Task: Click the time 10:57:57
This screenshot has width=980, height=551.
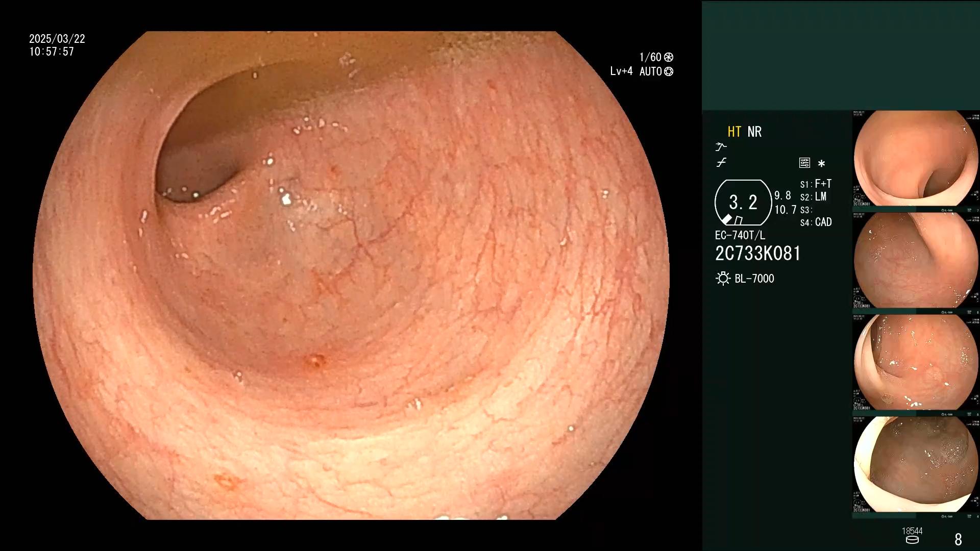Action: pyautogui.click(x=52, y=52)
